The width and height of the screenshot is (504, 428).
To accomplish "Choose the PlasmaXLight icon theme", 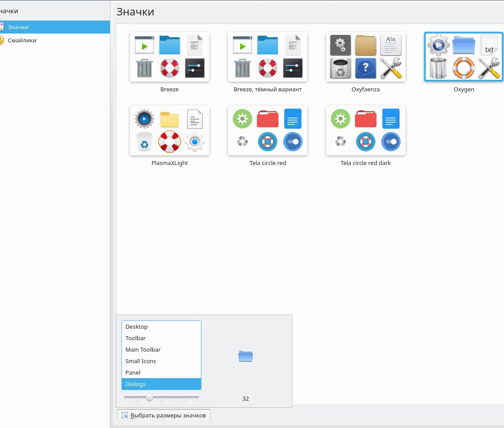I will point(169,130).
